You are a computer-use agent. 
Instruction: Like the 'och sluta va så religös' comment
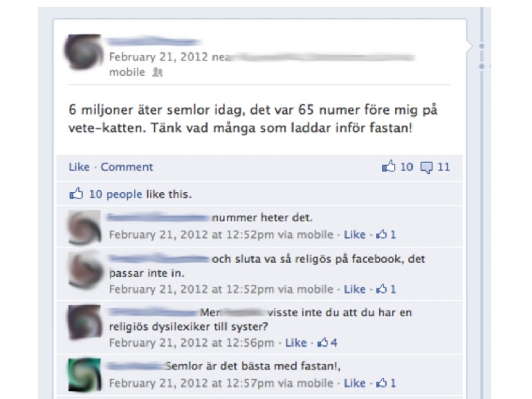(x=354, y=289)
